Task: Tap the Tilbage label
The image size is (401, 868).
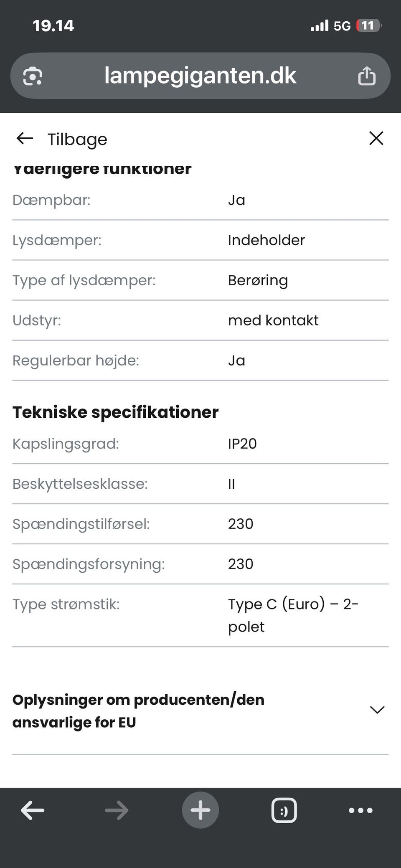Action: (x=77, y=140)
